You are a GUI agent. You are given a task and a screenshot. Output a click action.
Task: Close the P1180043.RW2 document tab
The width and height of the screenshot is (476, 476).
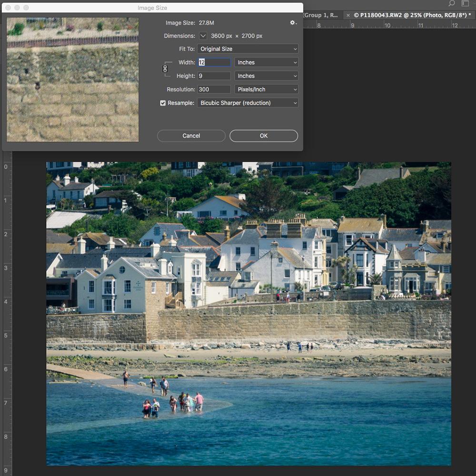[348, 15]
